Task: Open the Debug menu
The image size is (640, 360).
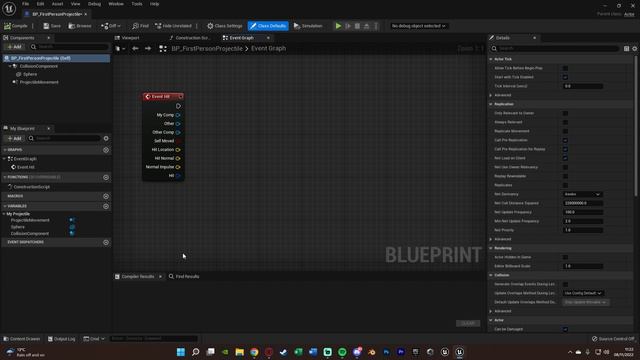Action: [94, 4]
